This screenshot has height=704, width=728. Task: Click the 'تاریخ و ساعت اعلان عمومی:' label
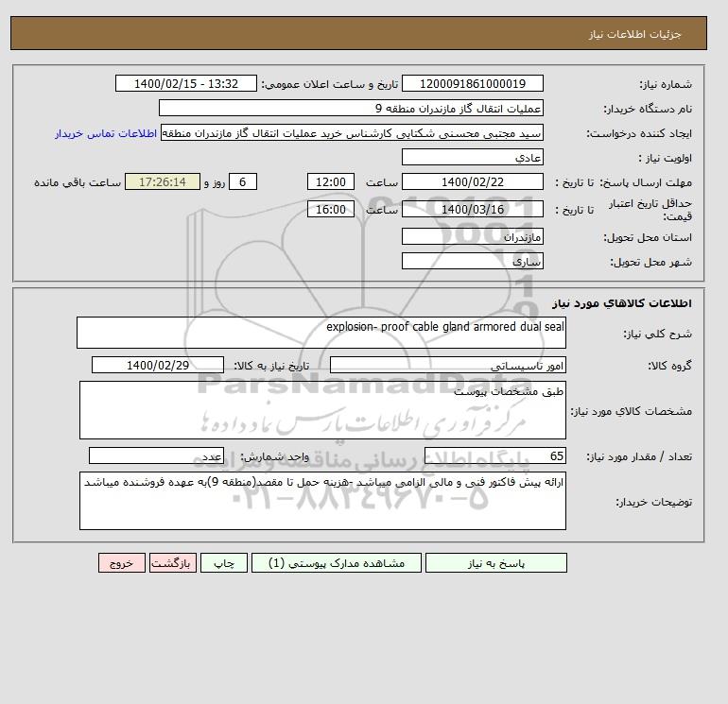pos(330,84)
